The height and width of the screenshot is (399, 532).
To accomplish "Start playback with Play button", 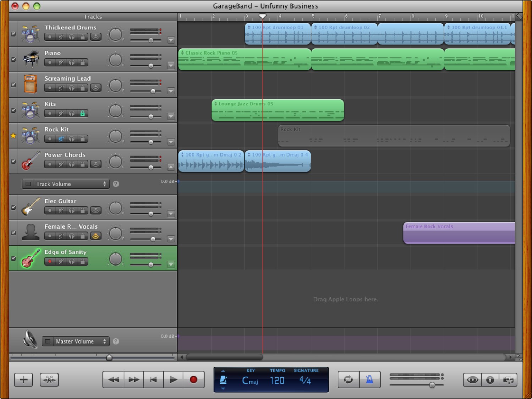I will click(x=173, y=379).
